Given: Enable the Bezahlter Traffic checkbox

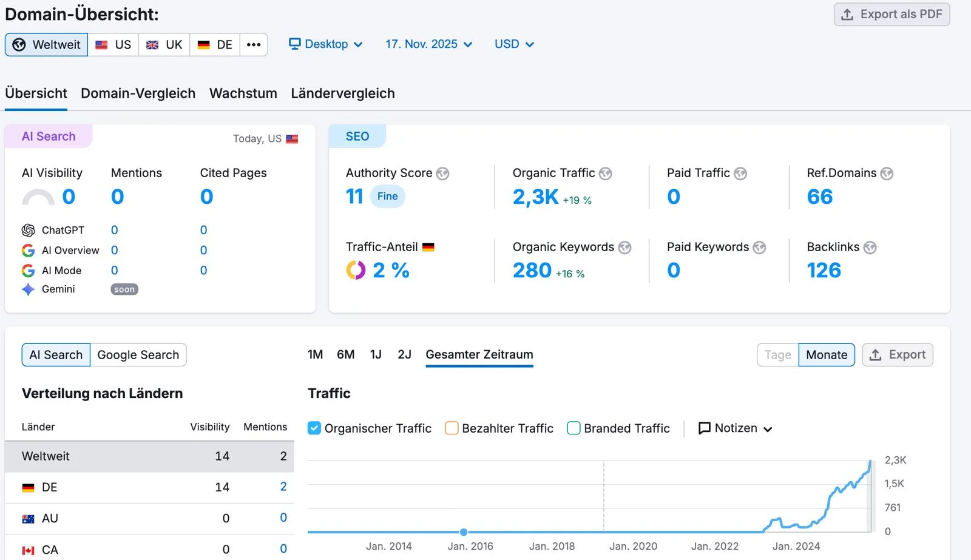Looking at the screenshot, I should (452, 428).
